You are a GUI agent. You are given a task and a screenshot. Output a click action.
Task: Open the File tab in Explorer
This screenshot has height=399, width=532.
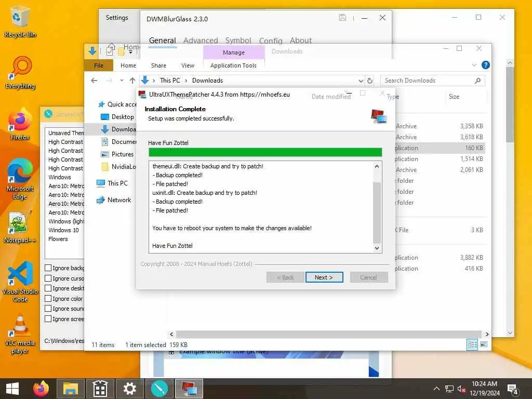click(99, 65)
